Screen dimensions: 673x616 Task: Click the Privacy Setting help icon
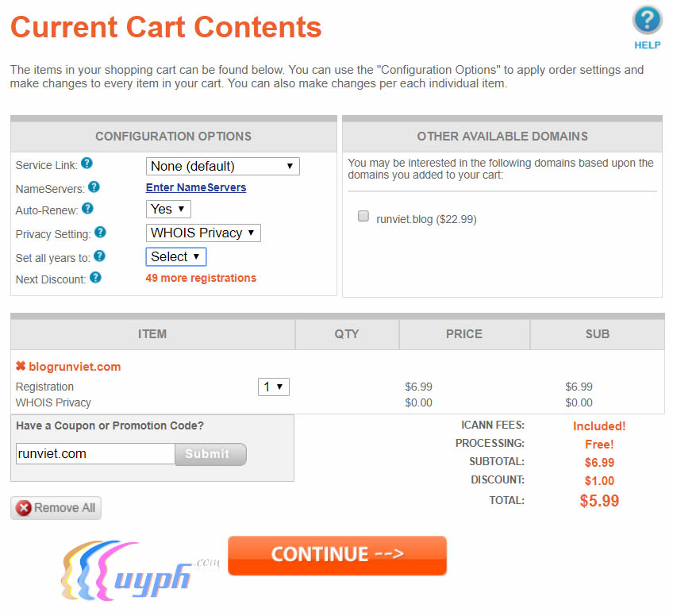pyautogui.click(x=100, y=233)
